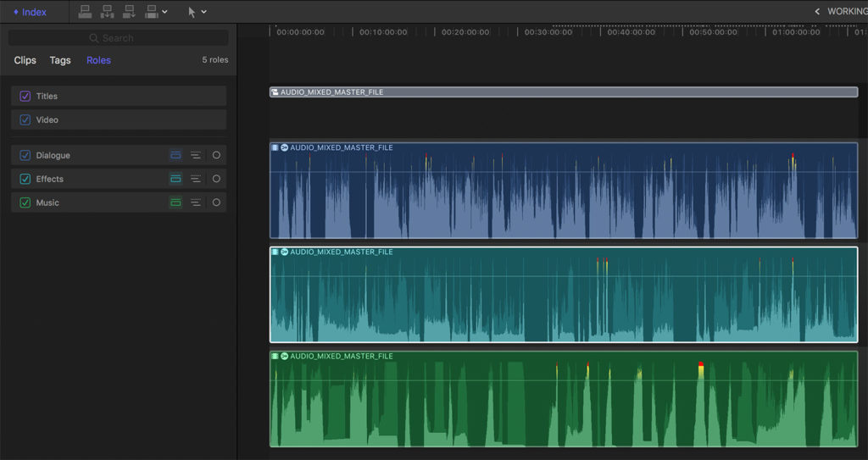Select the Roles tab
The width and height of the screenshot is (868, 460).
pos(98,60)
